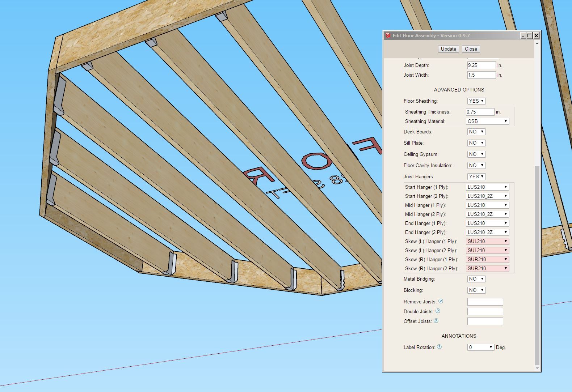Click the Joist Depth input field
This screenshot has height=392, width=572.
click(x=481, y=65)
